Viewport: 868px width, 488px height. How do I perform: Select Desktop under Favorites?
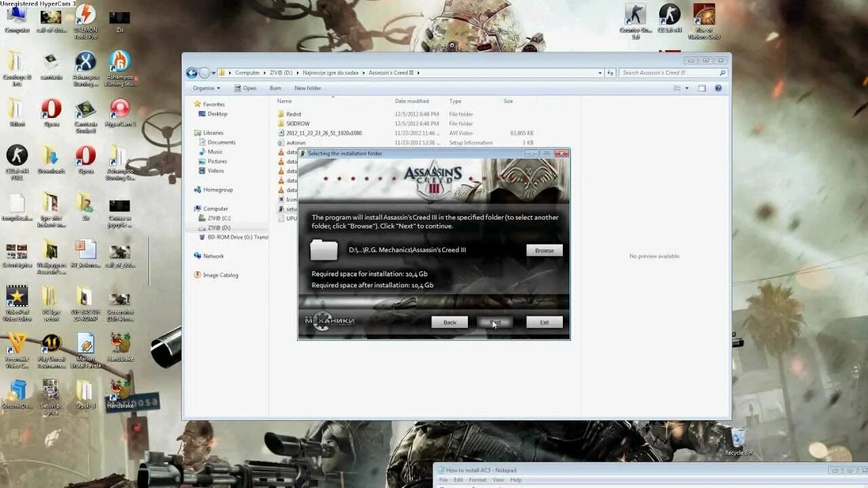click(x=217, y=114)
